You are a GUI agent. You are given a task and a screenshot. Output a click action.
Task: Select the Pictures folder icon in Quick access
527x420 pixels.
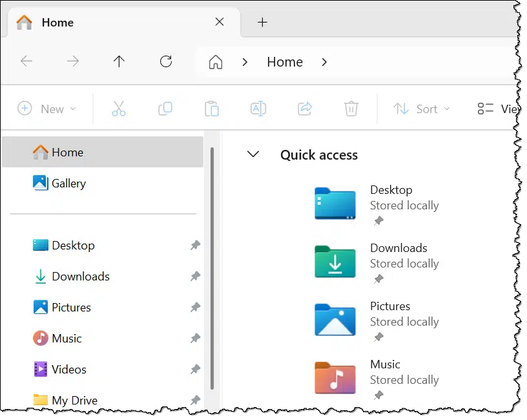click(x=335, y=320)
